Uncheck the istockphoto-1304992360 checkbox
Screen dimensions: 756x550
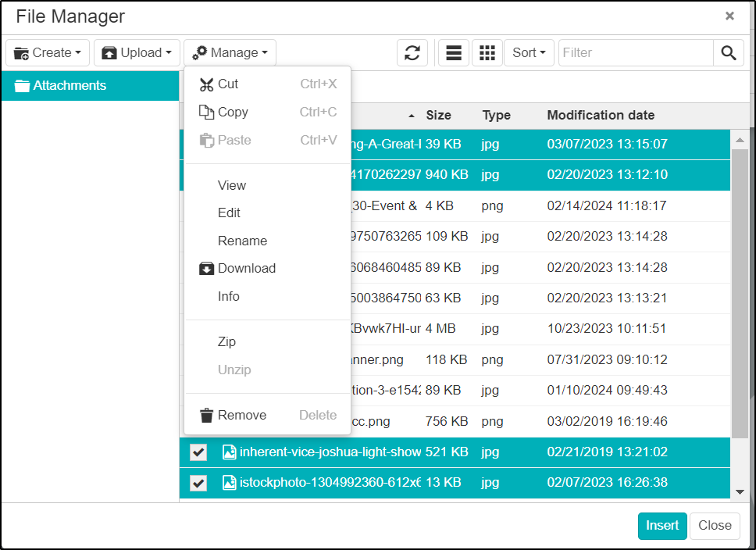(x=198, y=483)
